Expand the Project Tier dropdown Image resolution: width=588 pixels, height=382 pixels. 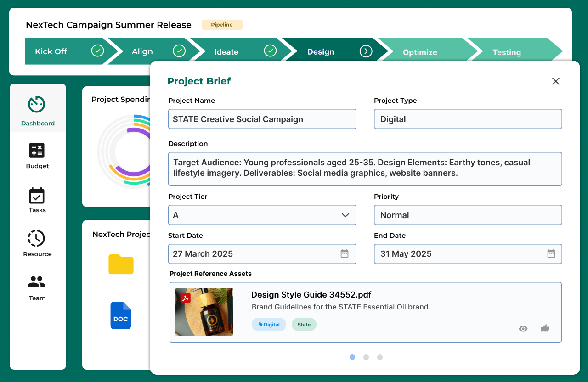pyautogui.click(x=345, y=215)
